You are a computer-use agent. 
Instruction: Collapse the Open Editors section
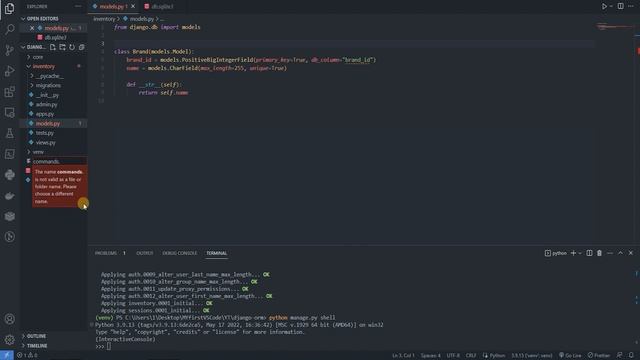pyautogui.click(x=23, y=19)
